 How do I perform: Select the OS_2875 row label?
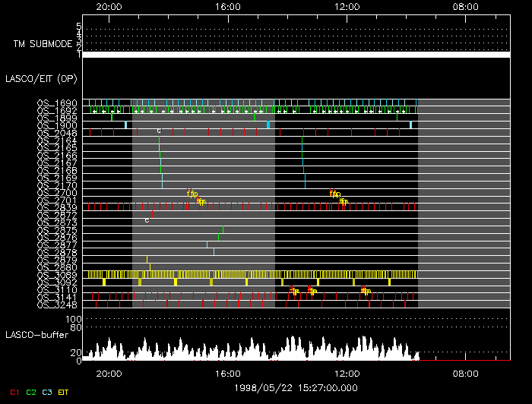point(57,230)
